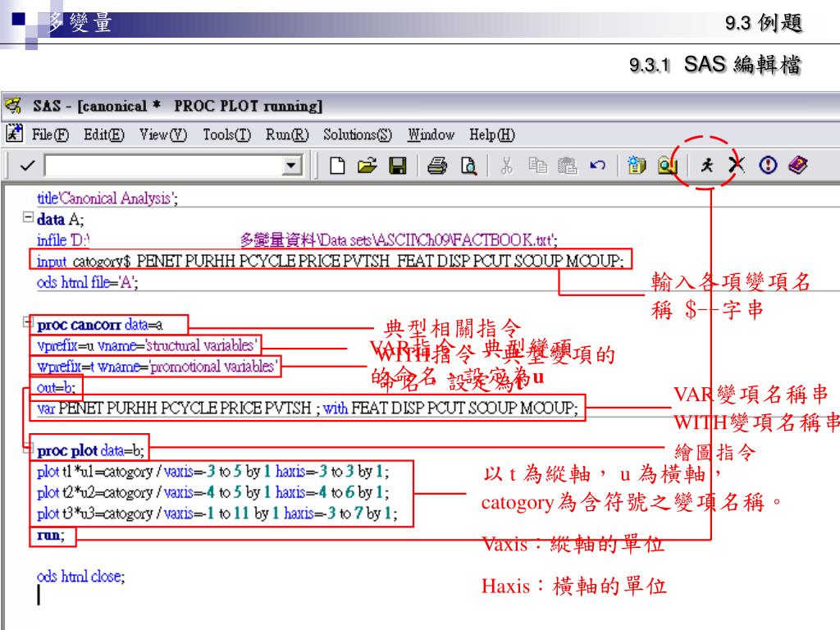Open the File(F) menu
This screenshot has width=840, height=630.
tap(50, 135)
